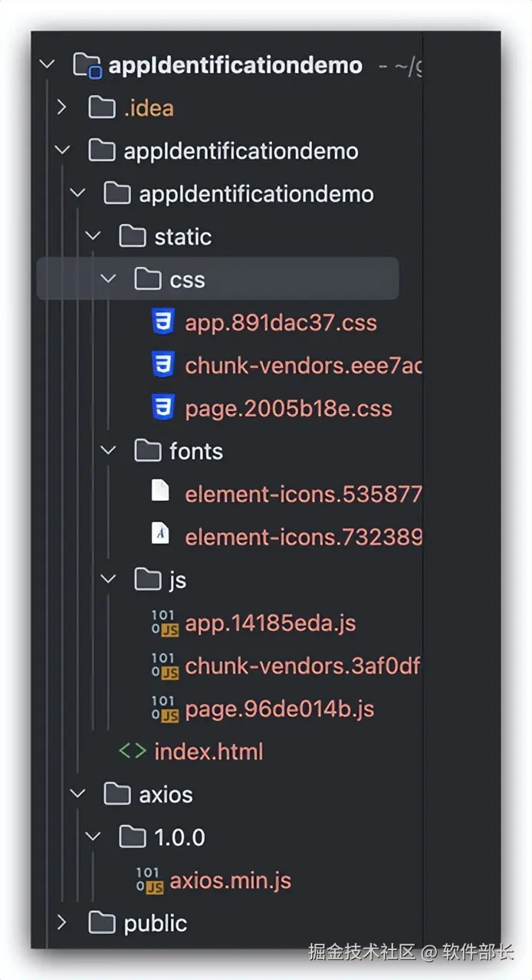Click the project module icon at the root

(x=87, y=65)
